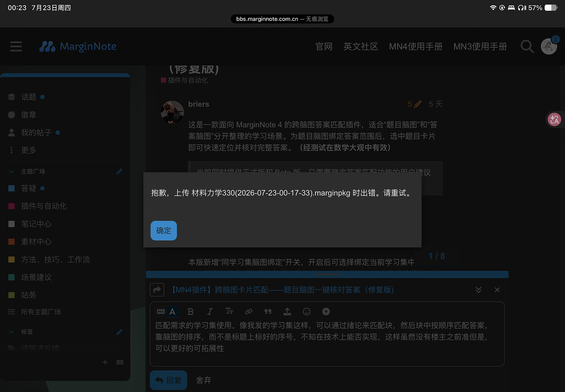Select 徽章 in the sidebar
Viewport: 565px width, 392px height.
[29, 115]
